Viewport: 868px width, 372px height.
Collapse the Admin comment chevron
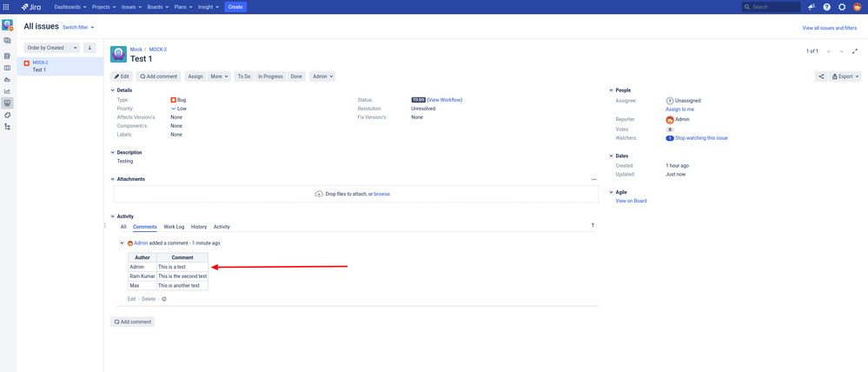pos(123,243)
